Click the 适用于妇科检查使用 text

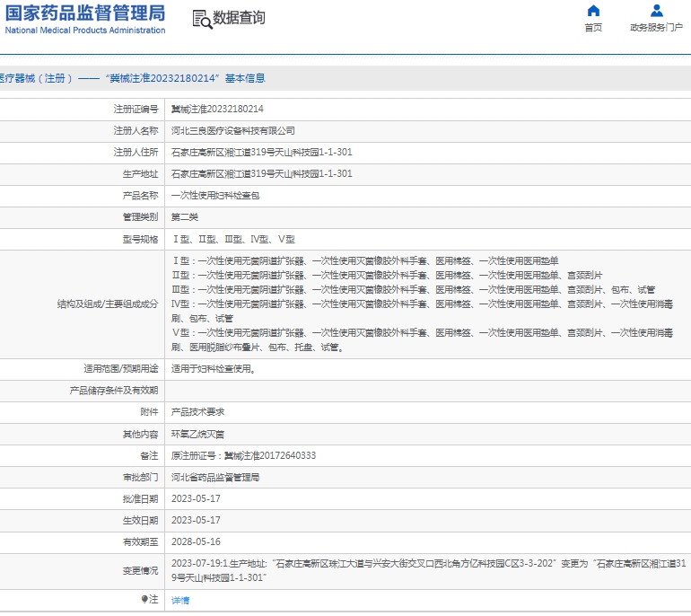[214, 369]
